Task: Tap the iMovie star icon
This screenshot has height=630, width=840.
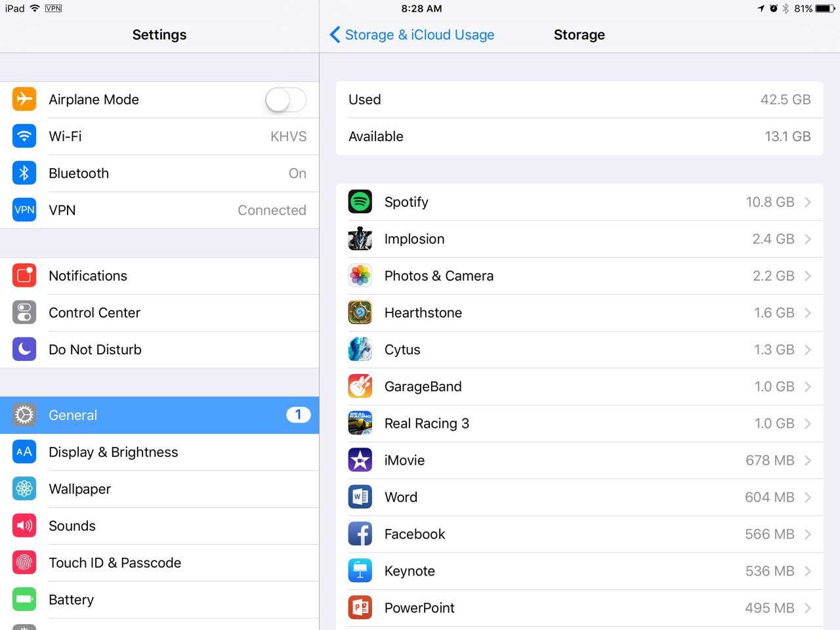Action: [360, 460]
